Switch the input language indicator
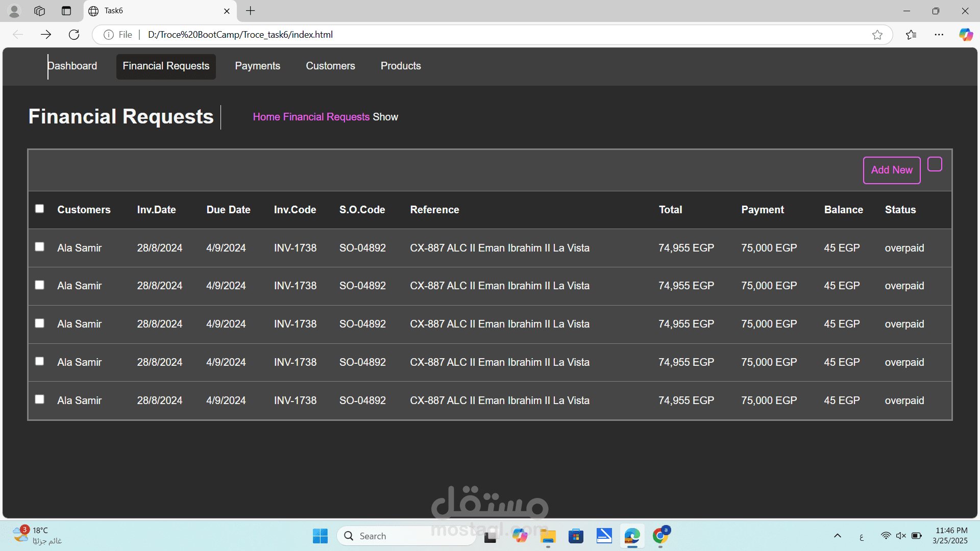Image resolution: width=980 pixels, height=551 pixels. (x=862, y=536)
